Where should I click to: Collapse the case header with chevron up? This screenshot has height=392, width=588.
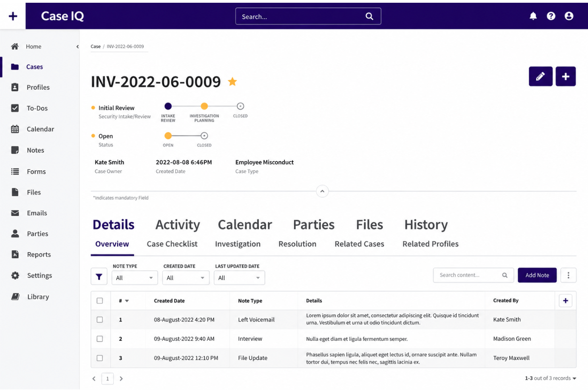322,191
